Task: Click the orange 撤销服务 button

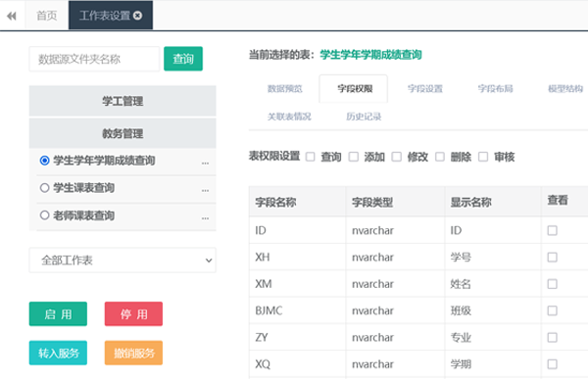Action: [x=133, y=353]
